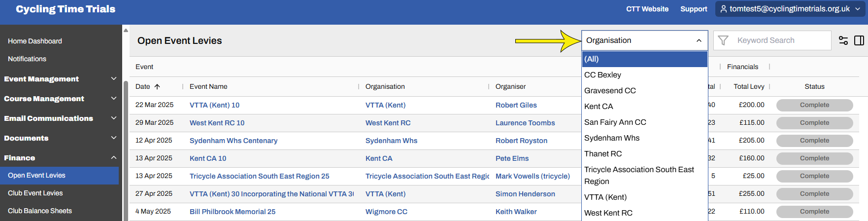Open Club Event Levies page
The width and height of the screenshot is (868, 221).
point(35,193)
